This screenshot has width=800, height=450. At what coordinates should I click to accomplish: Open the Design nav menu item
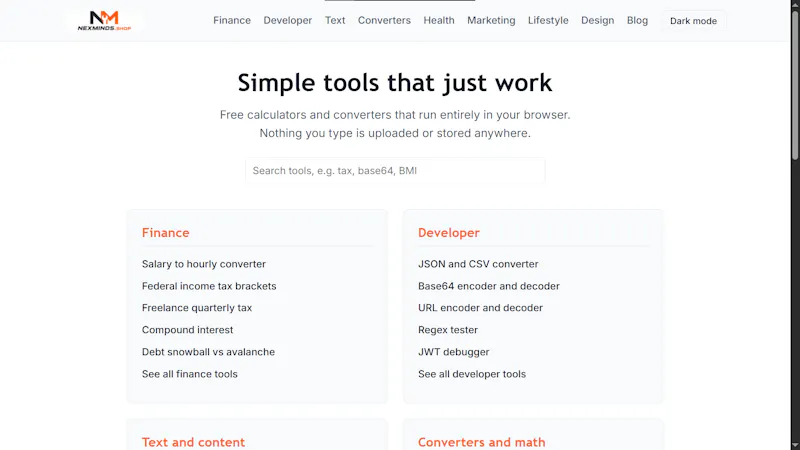pyautogui.click(x=597, y=20)
